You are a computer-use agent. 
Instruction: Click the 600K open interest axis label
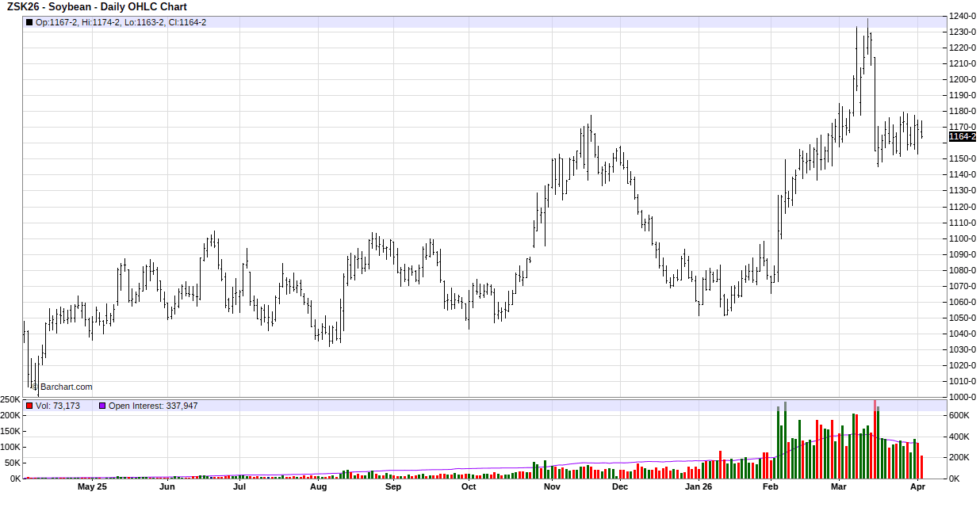pyautogui.click(x=960, y=415)
